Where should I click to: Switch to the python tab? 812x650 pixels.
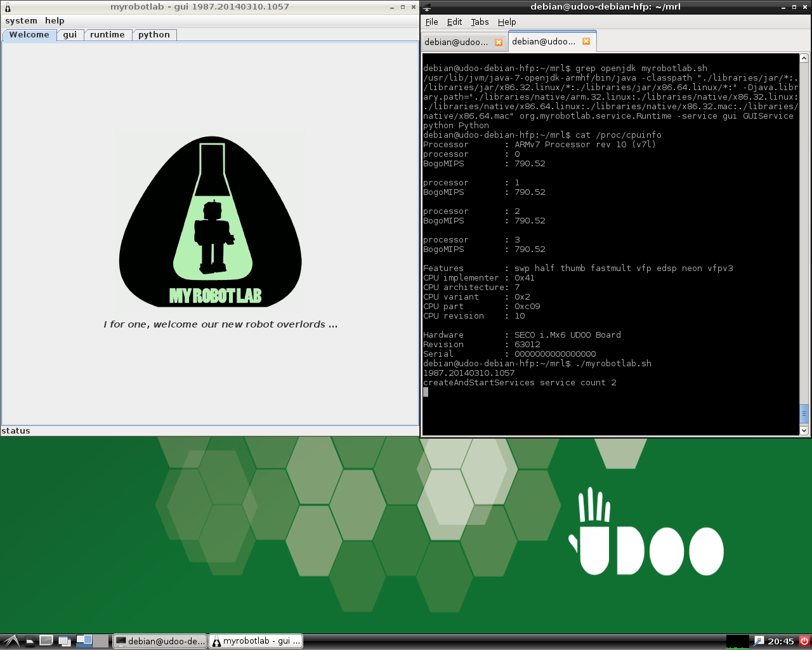(x=154, y=35)
